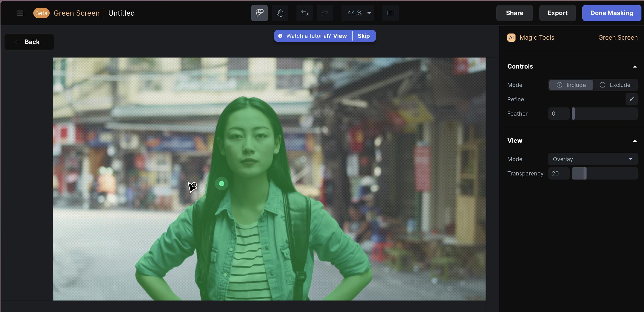Open the keyboard shortcuts icon

click(390, 13)
